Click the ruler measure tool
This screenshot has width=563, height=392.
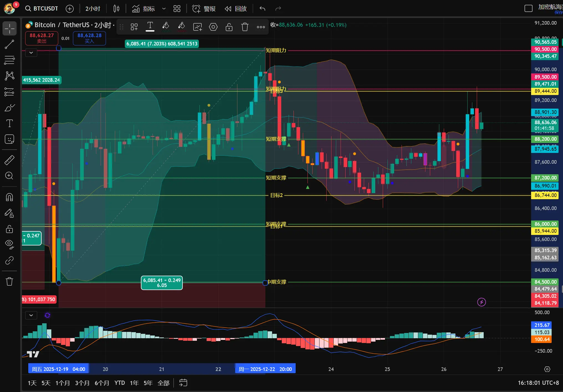pyautogui.click(x=9, y=160)
